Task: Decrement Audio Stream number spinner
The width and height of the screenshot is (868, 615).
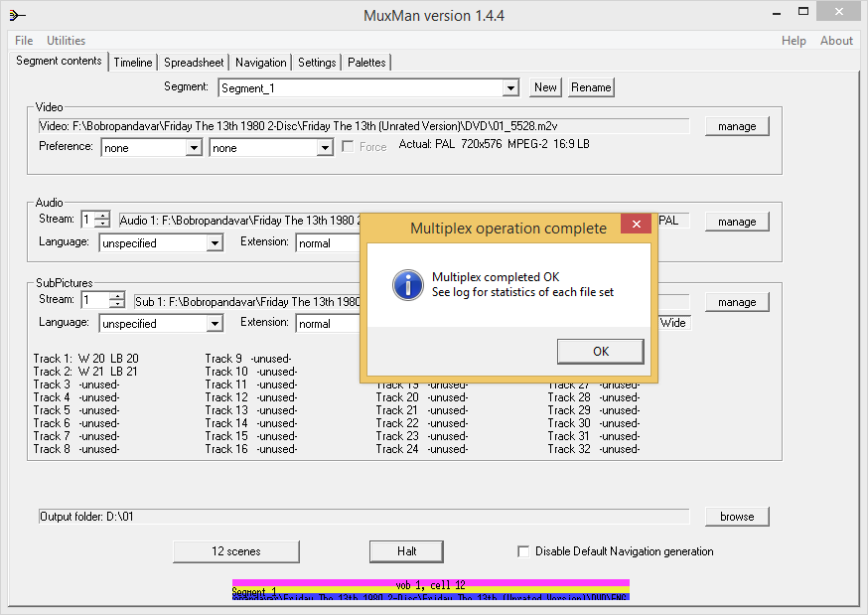Action: [x=102, y=224]
